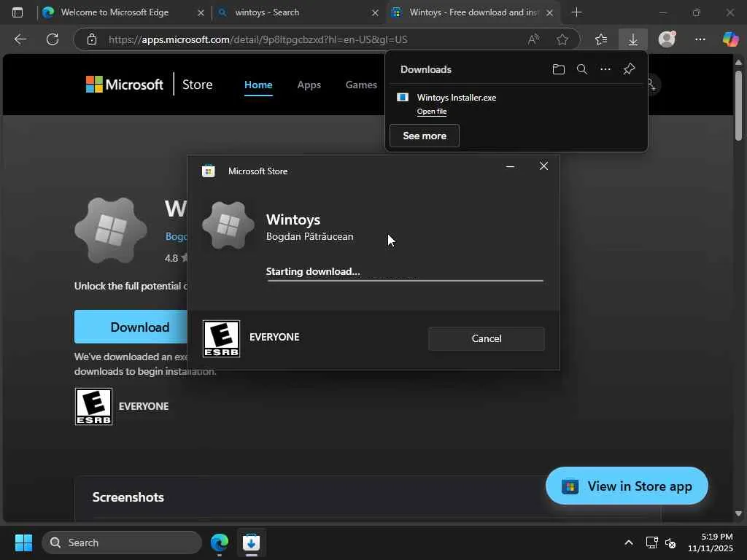Click the ESRB rating icon on webpage
747x560 pixels.
pyautogui.click(x=93, y=406)
